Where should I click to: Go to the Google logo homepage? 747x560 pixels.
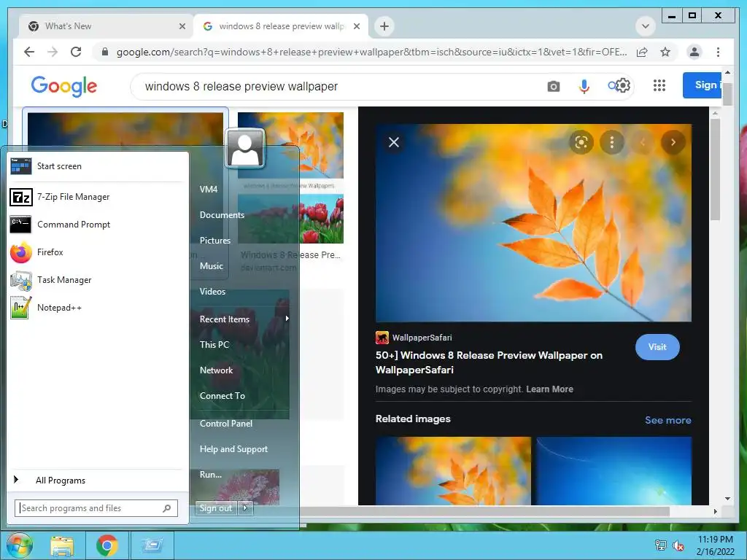pyautogui.click(x=64, y=86)
